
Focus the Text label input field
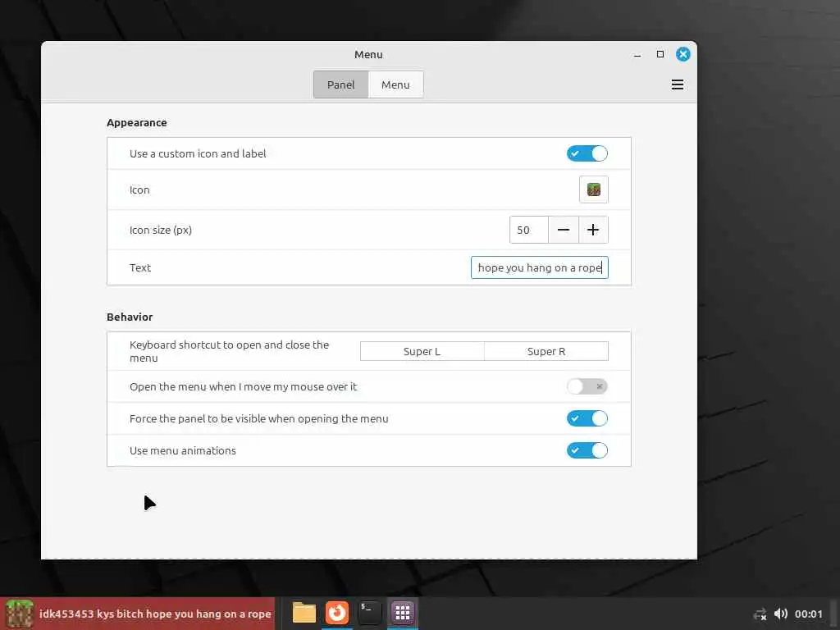click(x=540, y=268)
